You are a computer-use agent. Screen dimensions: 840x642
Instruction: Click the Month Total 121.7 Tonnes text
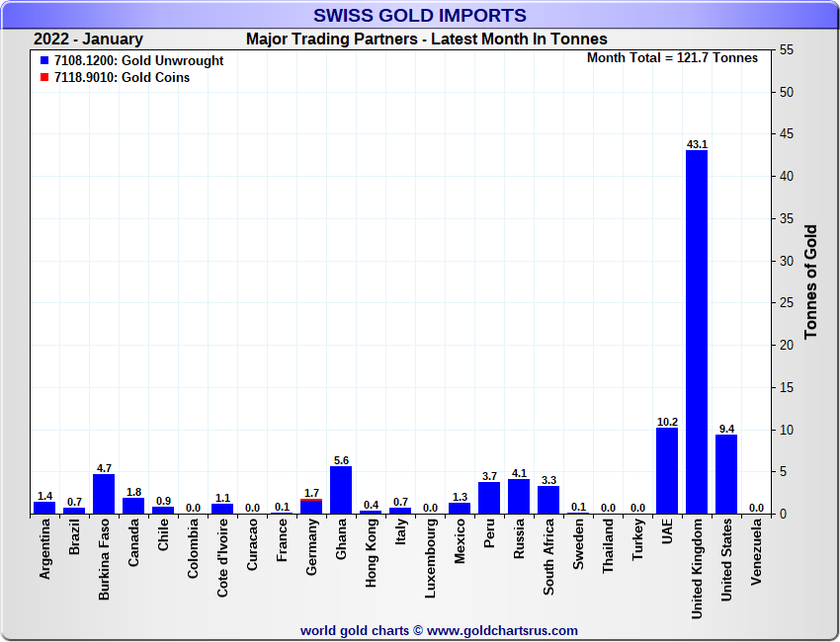point(672,57)
